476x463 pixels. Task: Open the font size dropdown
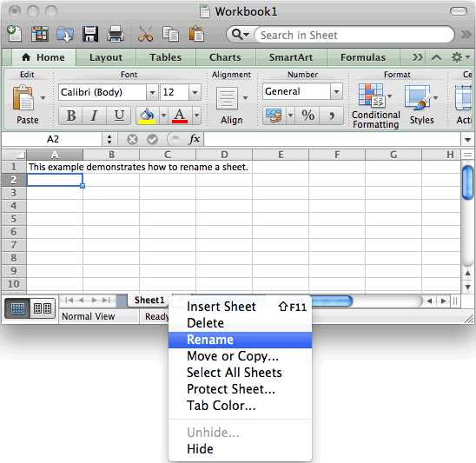[x=195, y=92]
